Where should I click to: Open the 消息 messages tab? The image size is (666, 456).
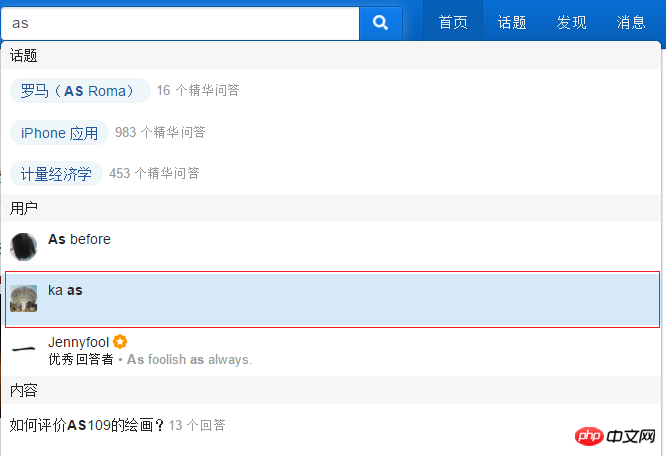[x=631, y=22]
